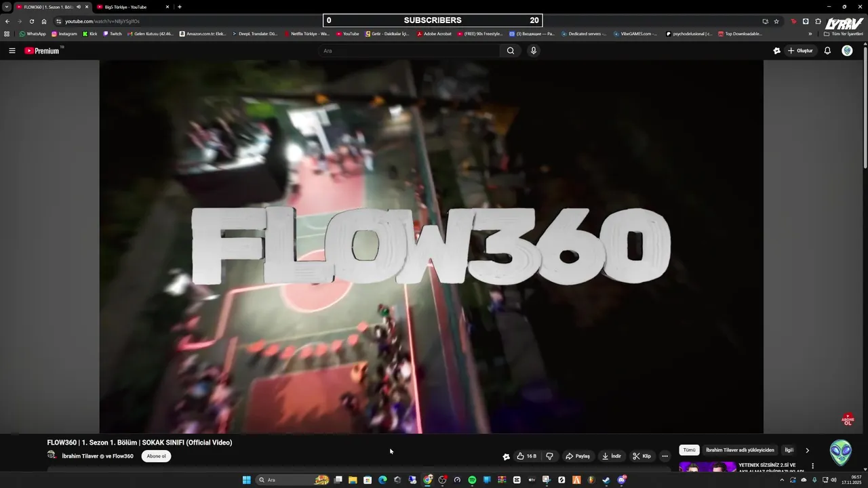The height and width of the screenshot is (488, 868).
Task: Mute the FLOW360 tab audio icon
Action: tap(79, 7)
